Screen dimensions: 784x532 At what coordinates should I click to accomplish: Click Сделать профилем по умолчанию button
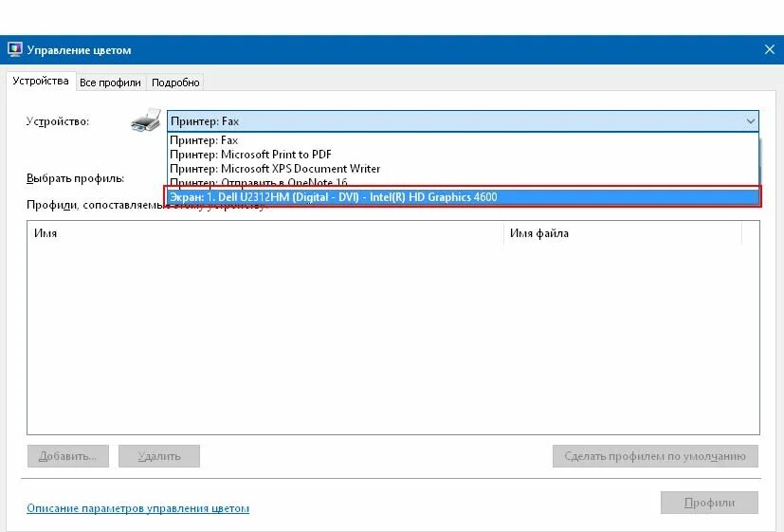(655, 456)
